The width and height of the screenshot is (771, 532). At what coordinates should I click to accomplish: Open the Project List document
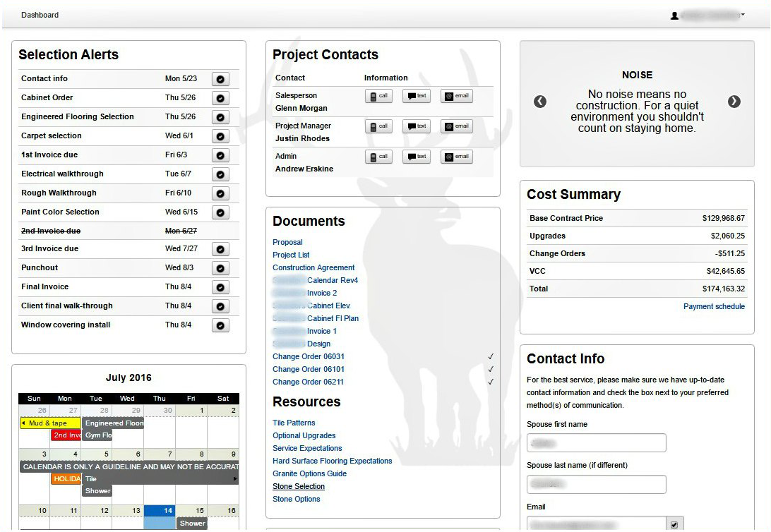click(291, 255)
